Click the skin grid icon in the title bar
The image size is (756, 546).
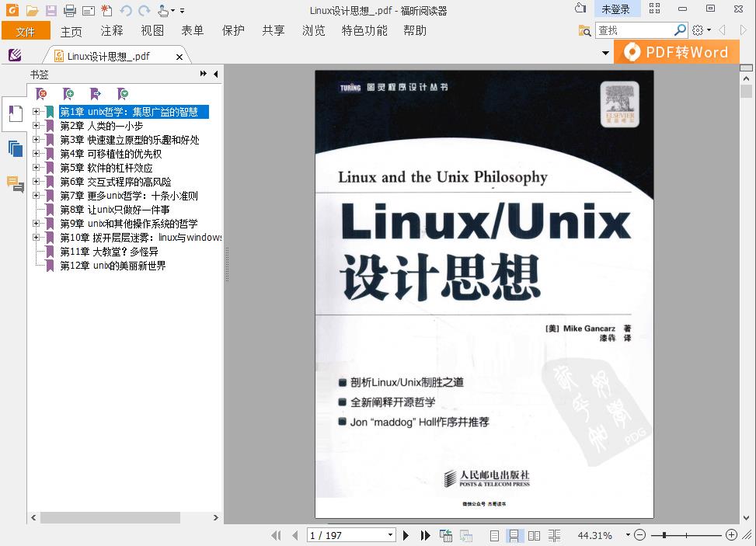pyautogui.click(x=654, y=9)
